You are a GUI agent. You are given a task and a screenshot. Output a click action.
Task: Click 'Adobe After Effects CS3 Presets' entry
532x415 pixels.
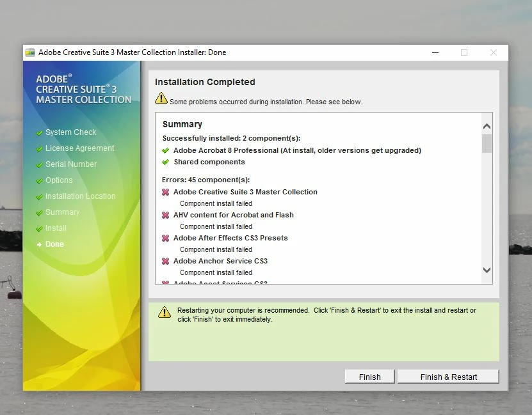pyautogui.click(x=230, y=238)
